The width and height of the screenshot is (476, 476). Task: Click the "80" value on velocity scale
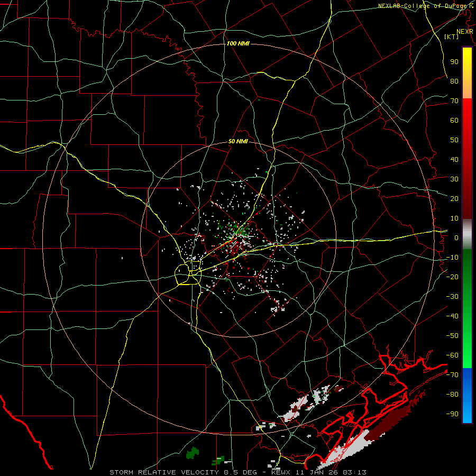point(454,81)
